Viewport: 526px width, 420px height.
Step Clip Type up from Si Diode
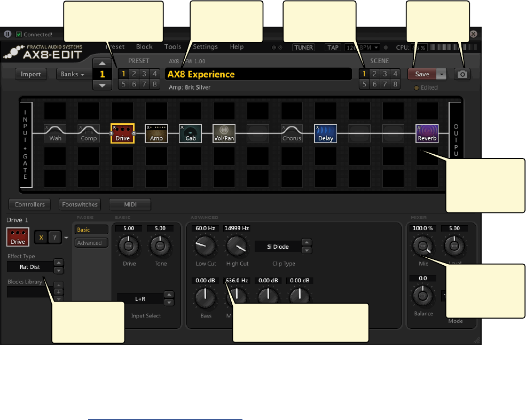(x=307, y=242)
